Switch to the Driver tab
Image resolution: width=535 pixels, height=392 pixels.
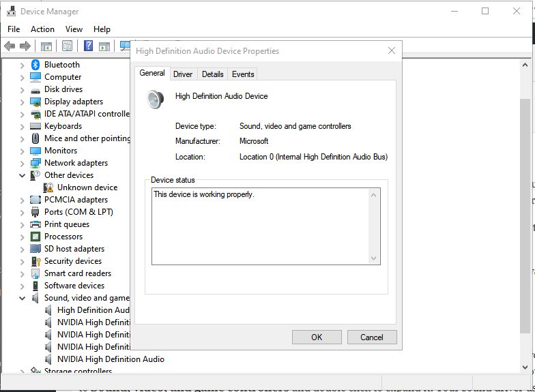click(183, 74)
